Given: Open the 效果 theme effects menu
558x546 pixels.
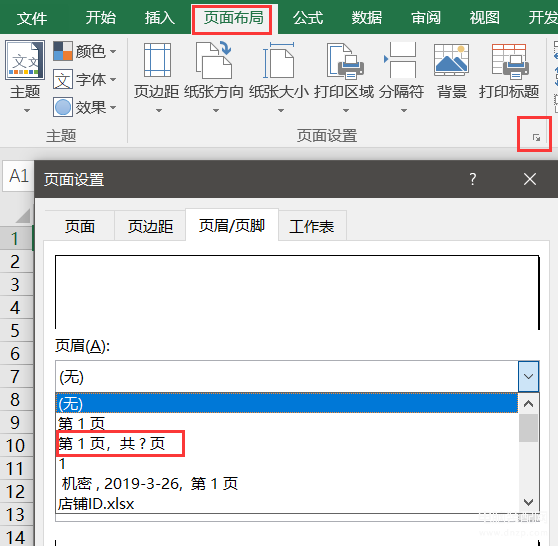Looking at the screenshot, I should pos(85,107).
